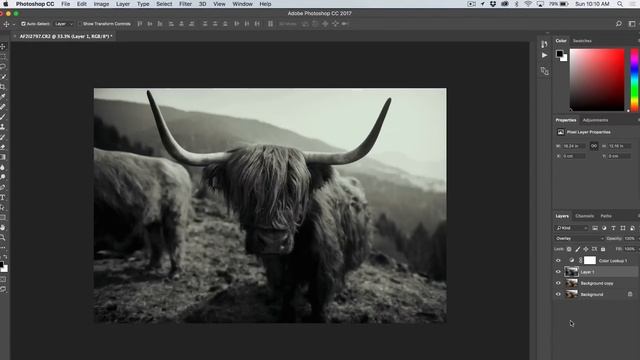Select the Background layer row
Image resolution: width=640 pixels, height=360 pixels.
(x=596, y=294)
